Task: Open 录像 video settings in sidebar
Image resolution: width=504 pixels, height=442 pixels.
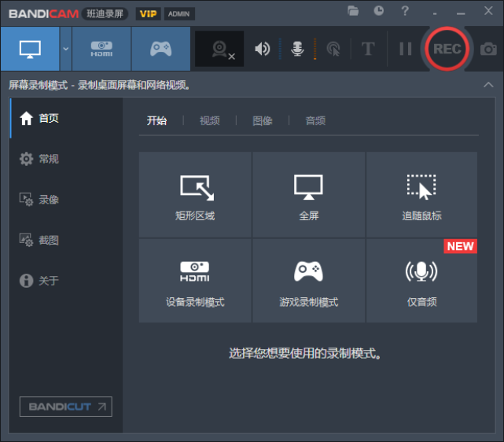Action: click(x=66, y=199)
